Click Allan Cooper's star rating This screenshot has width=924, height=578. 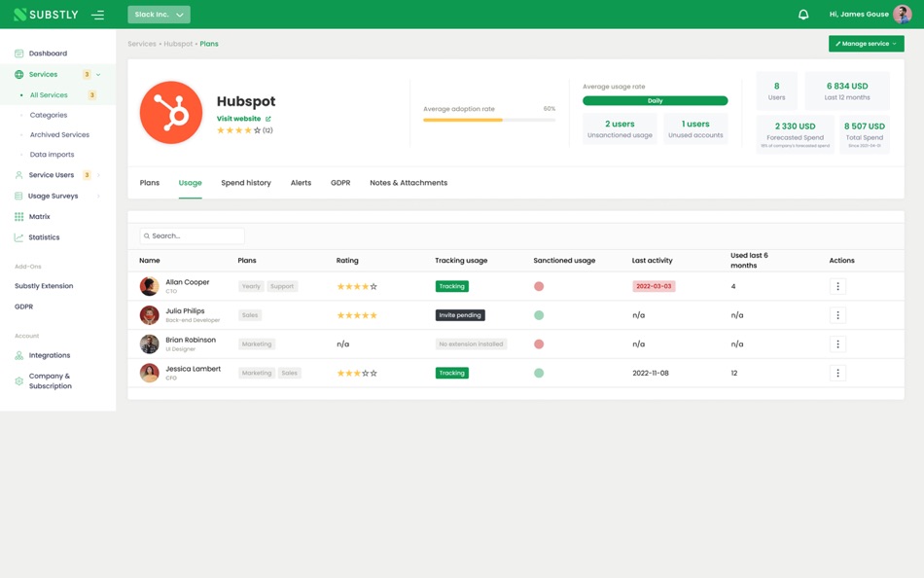tap(357, 287)
